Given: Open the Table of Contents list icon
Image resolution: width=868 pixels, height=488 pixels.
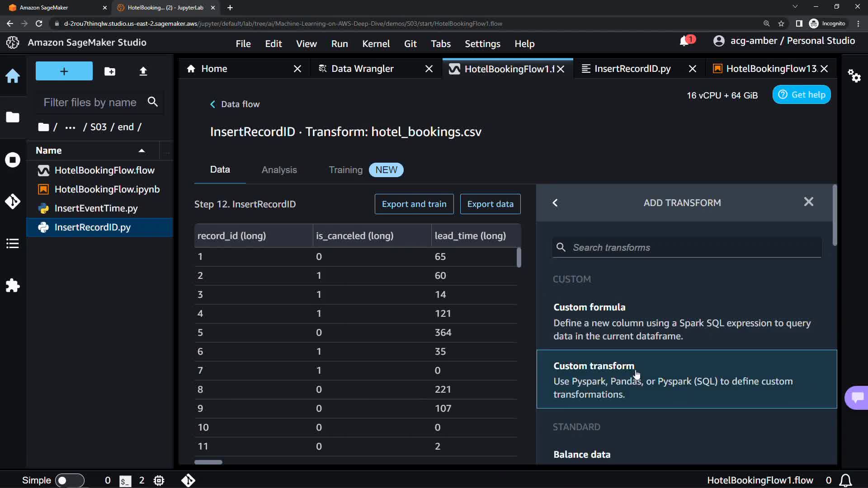Looking at the screenshot, I should [x=13, y=244].
